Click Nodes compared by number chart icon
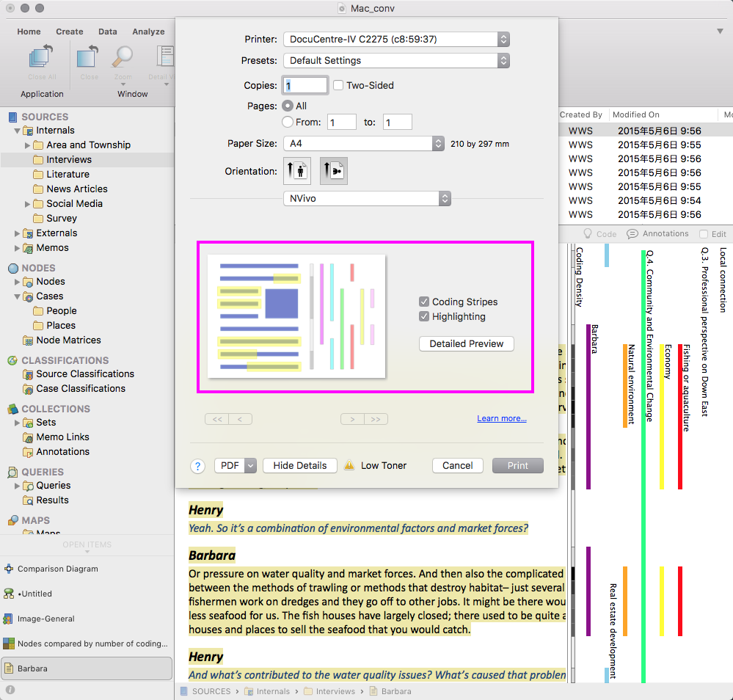Image resolution: width=733 pixels, height=700 pixels. click(x=8, y=644)
